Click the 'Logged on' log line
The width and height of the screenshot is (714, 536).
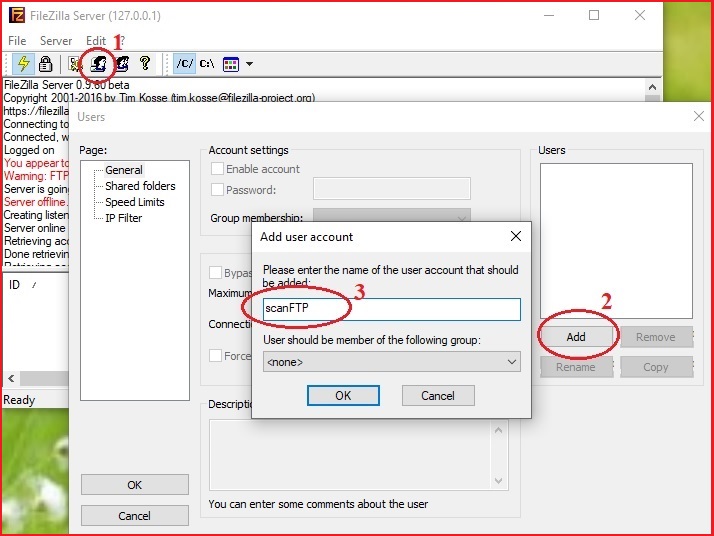29,150
